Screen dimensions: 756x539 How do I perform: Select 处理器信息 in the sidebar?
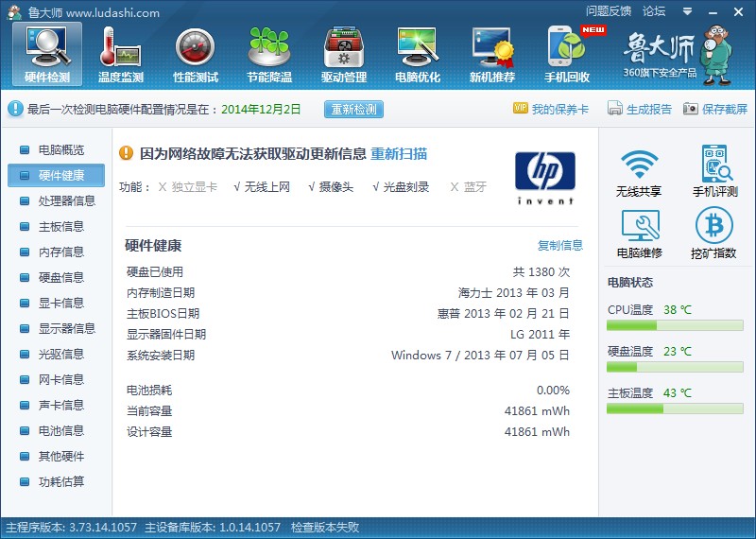coord(66,200)
